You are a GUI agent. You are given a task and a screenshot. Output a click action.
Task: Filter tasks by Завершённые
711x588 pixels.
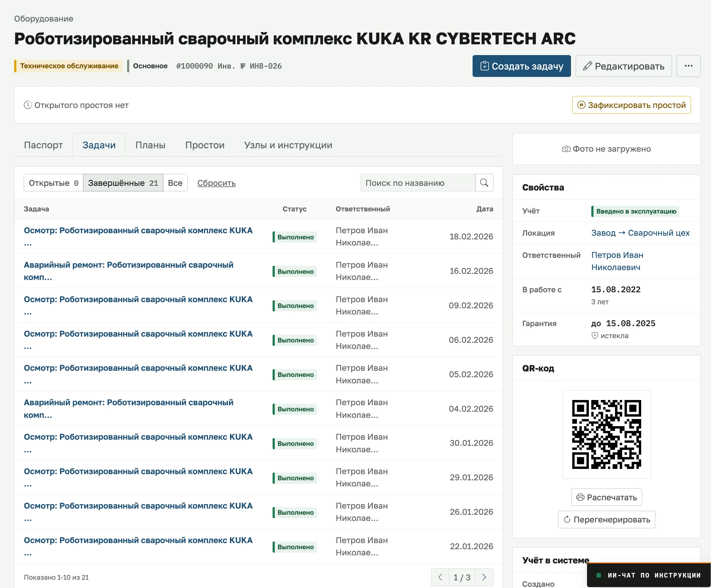pos(123,183)
